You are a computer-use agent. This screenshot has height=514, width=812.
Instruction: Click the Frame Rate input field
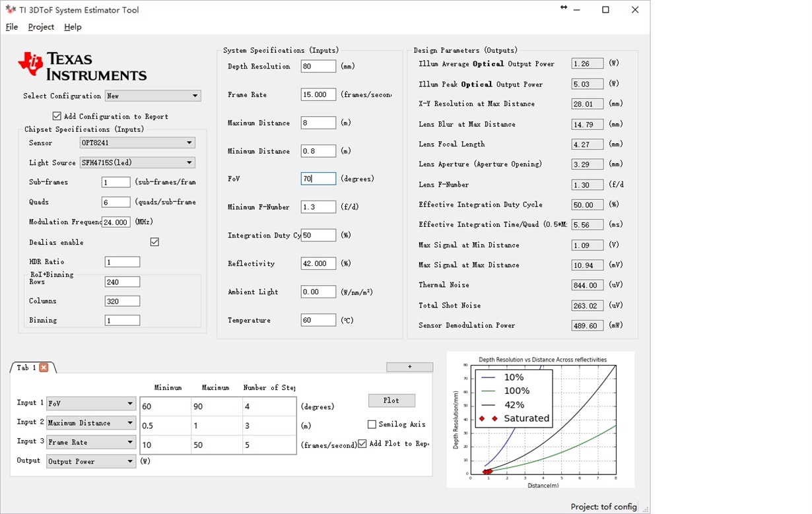point(318,94)
